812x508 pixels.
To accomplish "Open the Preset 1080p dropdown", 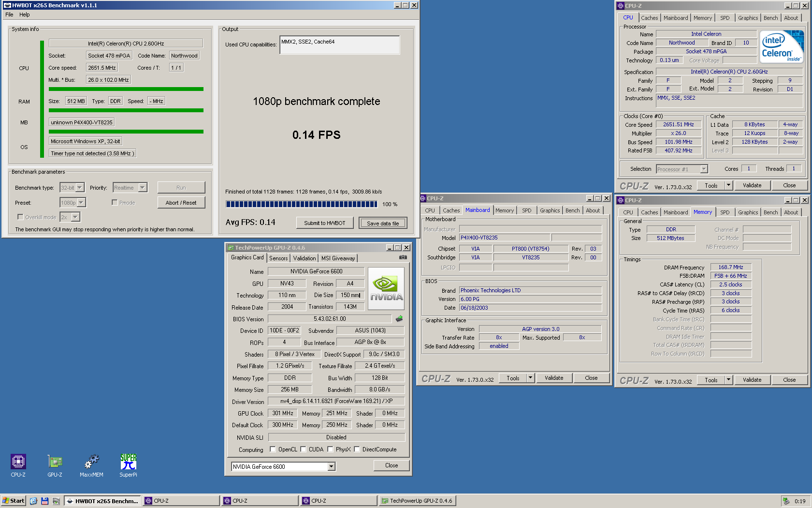I will click(x=81, y=202).
